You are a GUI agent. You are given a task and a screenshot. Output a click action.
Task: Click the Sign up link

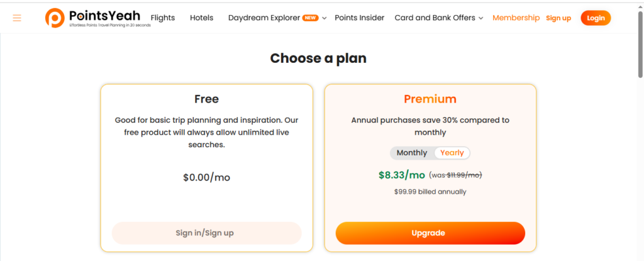(558, 18)
